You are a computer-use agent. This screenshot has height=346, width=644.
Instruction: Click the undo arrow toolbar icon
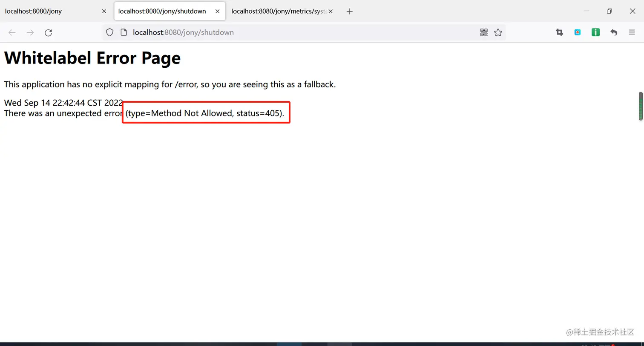click(x=614, y=32)
